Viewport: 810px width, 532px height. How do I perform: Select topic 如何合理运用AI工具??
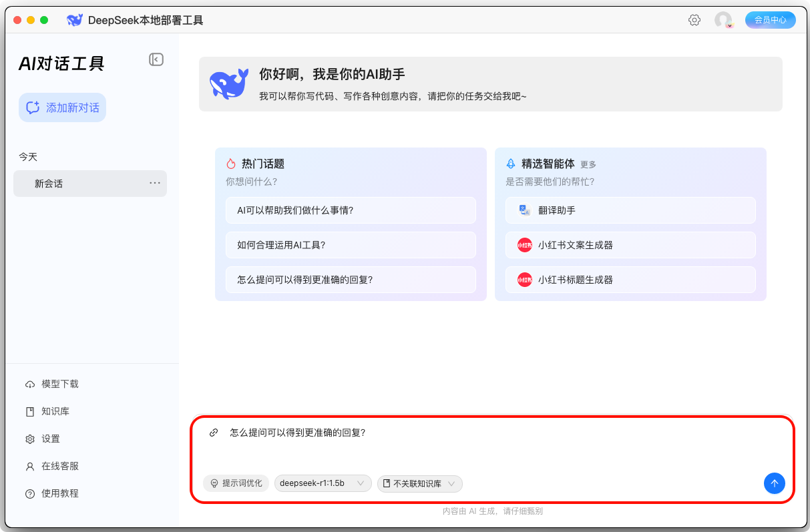click(351, 245)
